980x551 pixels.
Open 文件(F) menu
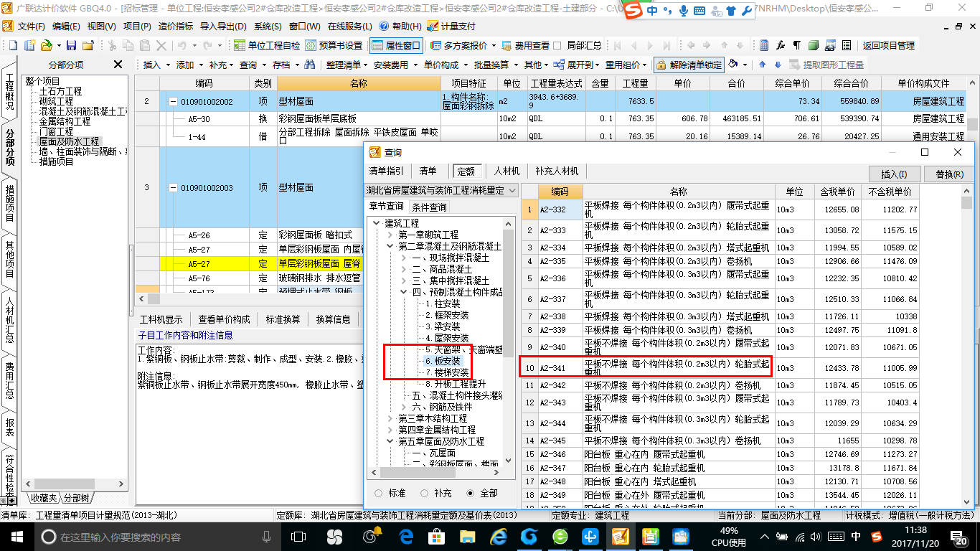tap(30, 26)
